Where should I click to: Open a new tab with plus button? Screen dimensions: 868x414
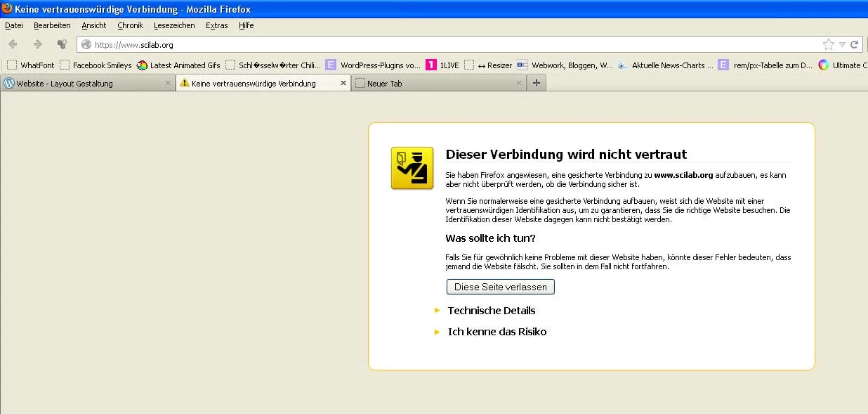537,83
